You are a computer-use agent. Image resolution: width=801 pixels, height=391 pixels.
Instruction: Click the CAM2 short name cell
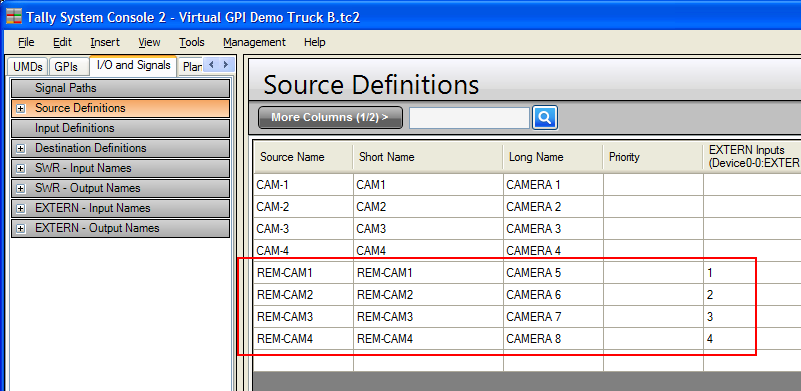(x=428, y=207)
